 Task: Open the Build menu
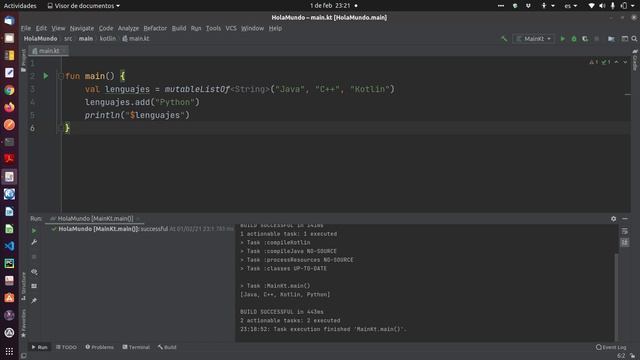tap(179, 28)
